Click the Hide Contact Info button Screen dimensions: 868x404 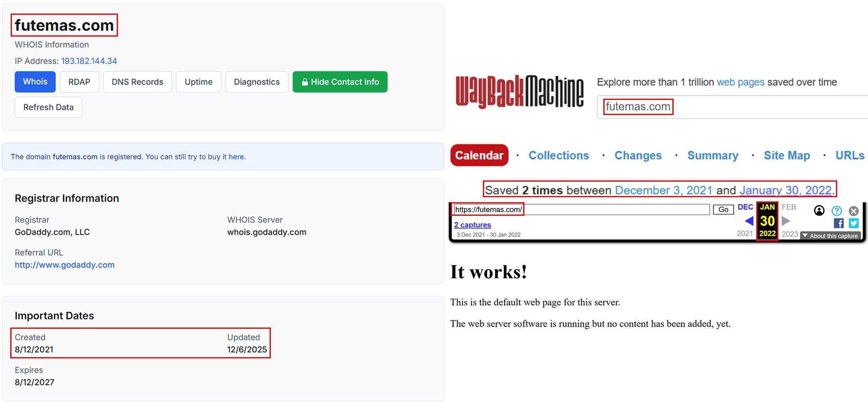340,82
